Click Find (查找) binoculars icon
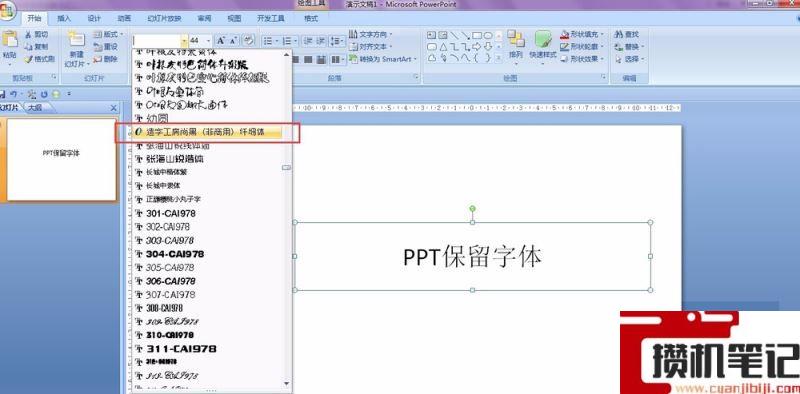800x394 pixels. (x=619, y=35)
